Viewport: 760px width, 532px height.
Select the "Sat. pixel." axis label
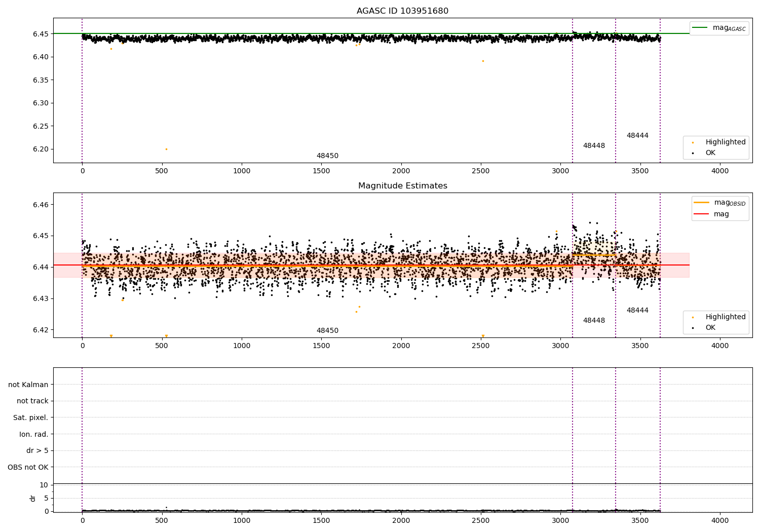30,418
